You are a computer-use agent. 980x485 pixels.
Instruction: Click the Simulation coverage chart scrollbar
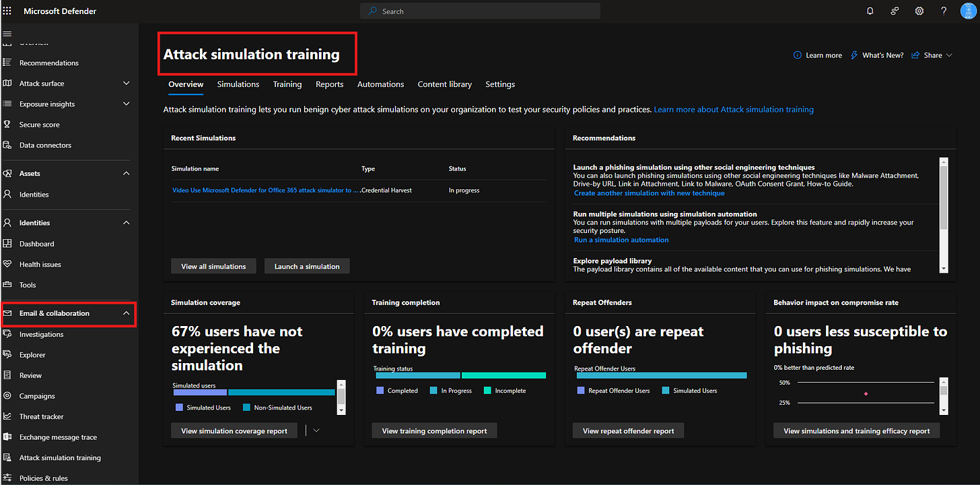point(341,397)
